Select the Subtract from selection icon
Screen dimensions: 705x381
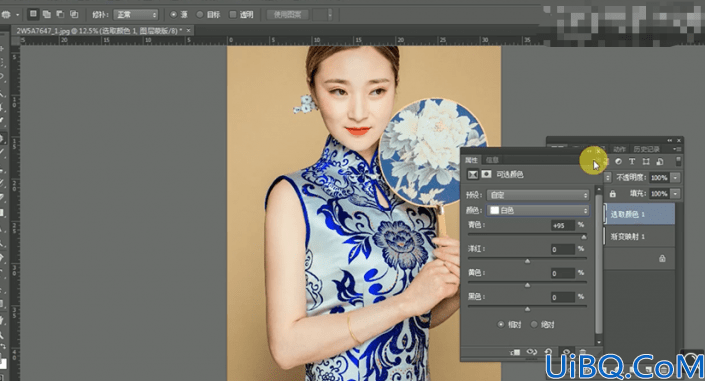[60, 14]
